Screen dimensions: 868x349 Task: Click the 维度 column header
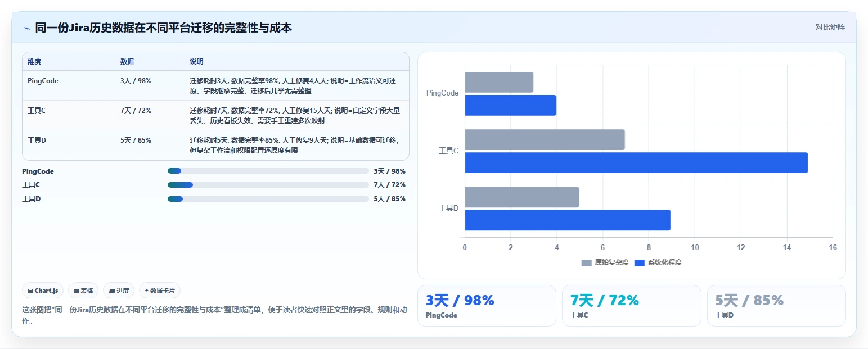click(x=34, y=62)
